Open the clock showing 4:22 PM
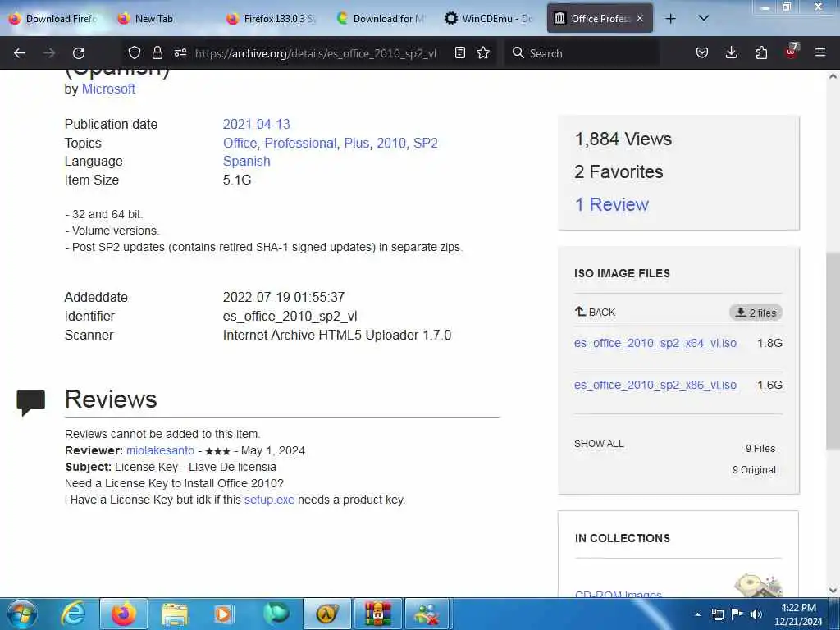 (798, 614)
